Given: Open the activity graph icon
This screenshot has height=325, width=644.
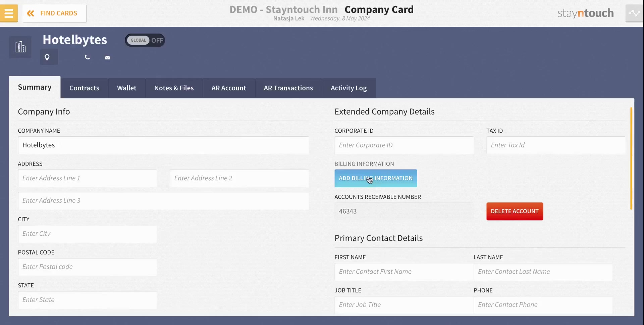Looking at the screenshot, I should tap(634, 13).
